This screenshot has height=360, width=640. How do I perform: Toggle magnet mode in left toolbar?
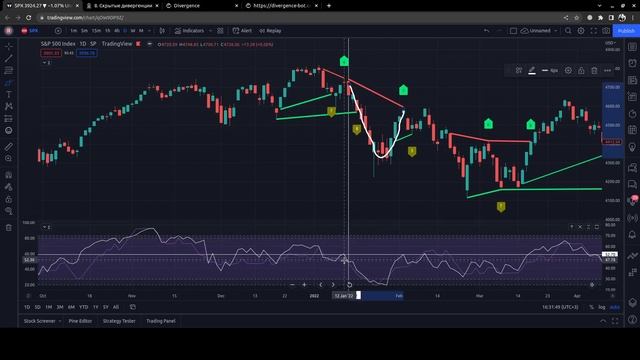9,175
